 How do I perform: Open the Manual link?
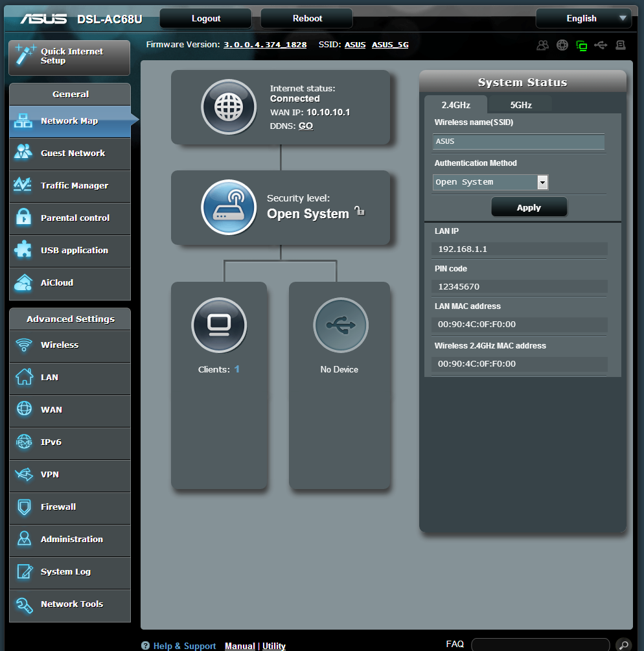click(240, 646)
